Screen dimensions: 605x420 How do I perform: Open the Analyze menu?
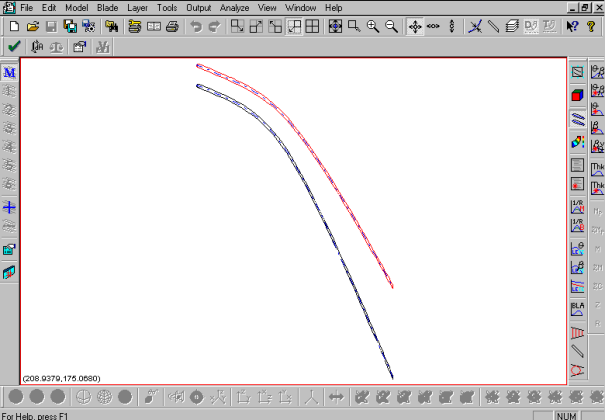click(x=234, y=8)
